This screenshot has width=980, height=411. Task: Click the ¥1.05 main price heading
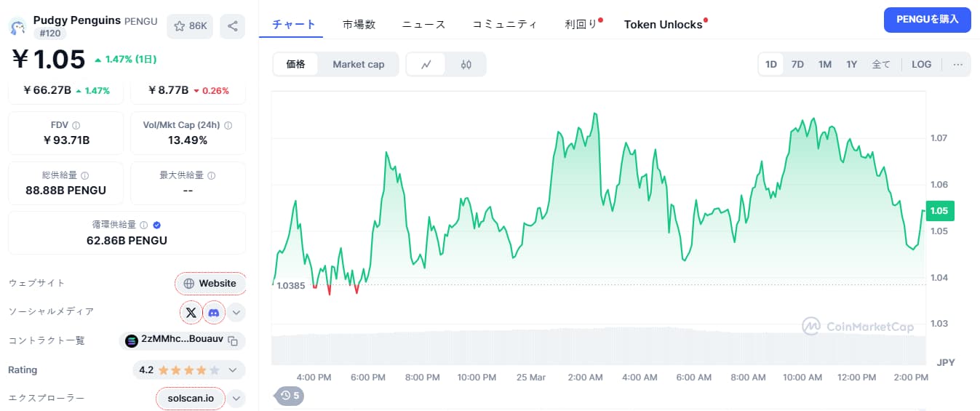[x=48, y=60]
